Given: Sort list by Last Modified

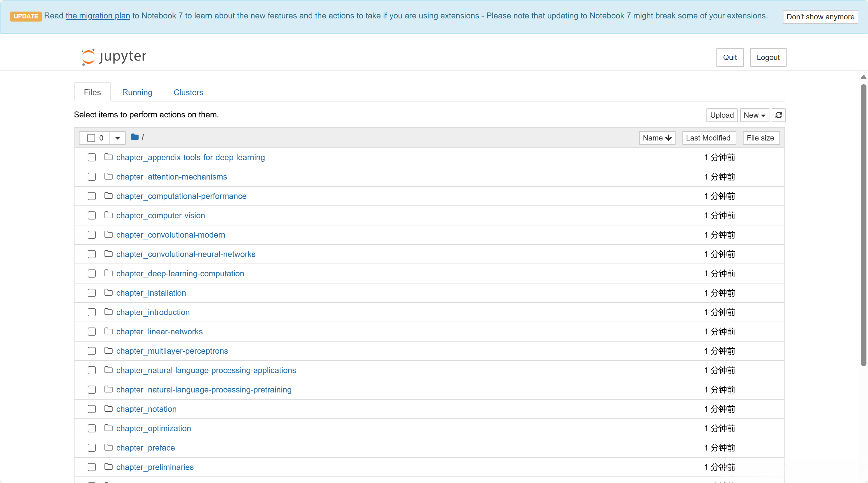Looking at the screenshot, I should click(708, 138).
